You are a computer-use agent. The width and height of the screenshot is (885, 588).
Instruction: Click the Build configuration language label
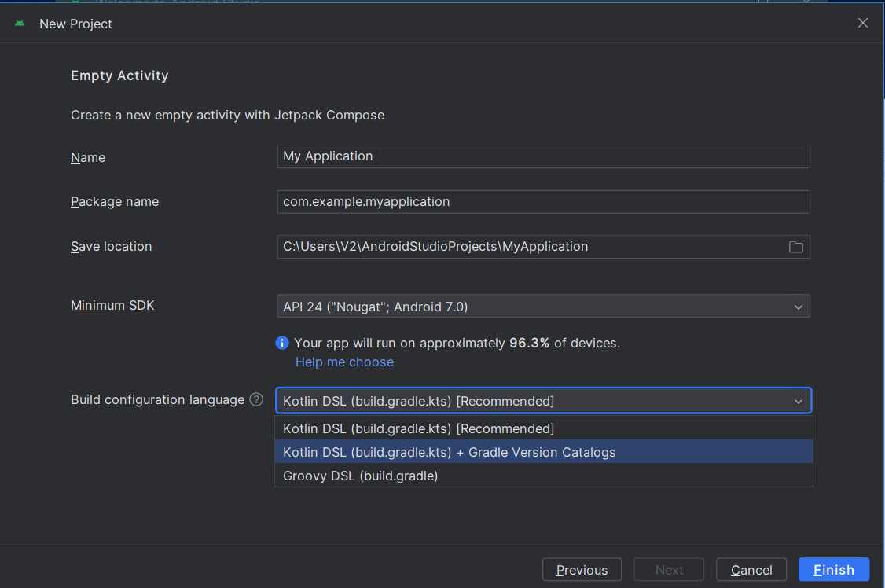(157, 399)
